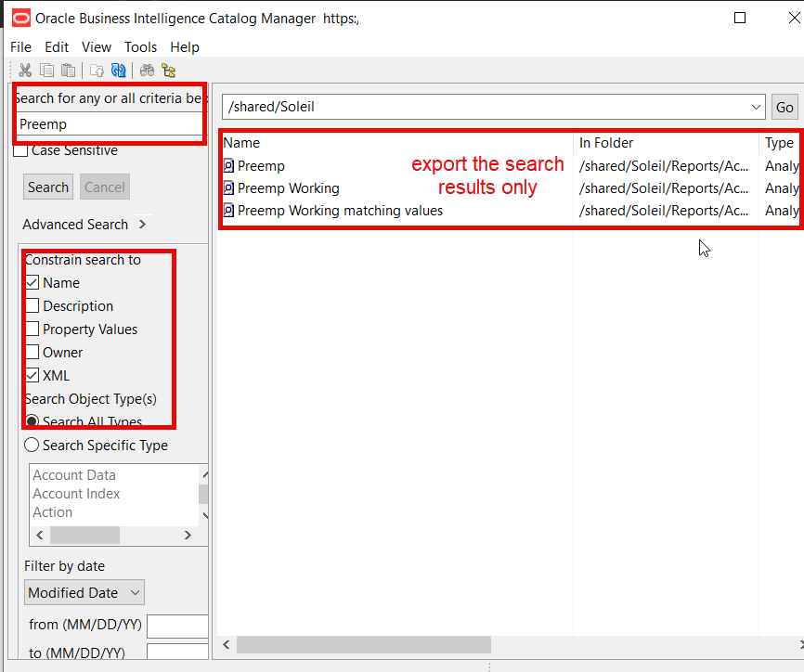804x672 pixels.
Task: Click the In Folder column header
Action: tap(606, 143)
